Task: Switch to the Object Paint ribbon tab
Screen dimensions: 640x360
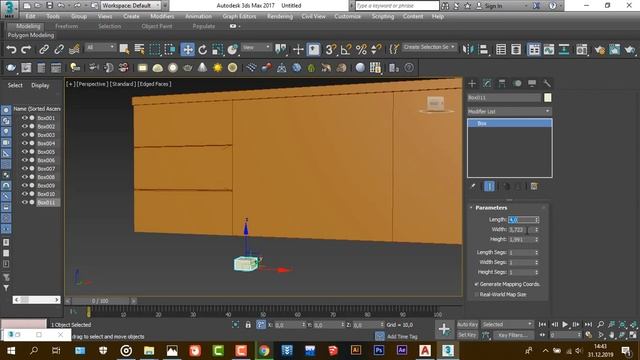Action: point(157,26)
